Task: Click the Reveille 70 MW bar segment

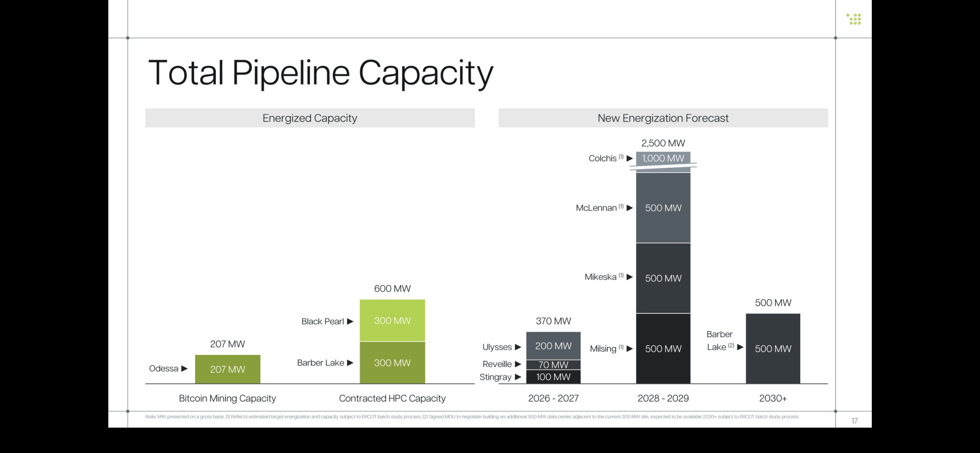Action: [x=553, y=365]
